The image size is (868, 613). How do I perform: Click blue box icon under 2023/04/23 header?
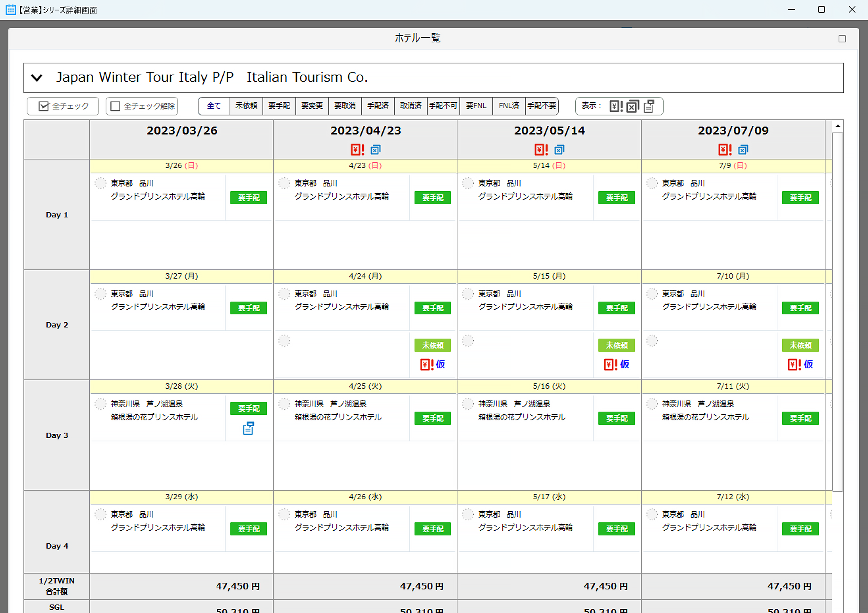376,150
